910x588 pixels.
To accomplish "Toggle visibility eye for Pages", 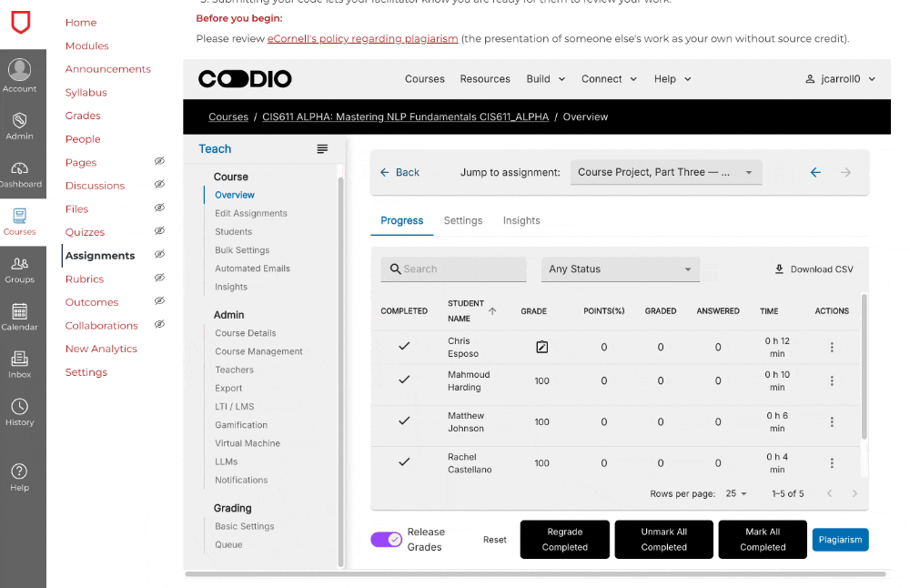I will point(159,161).
